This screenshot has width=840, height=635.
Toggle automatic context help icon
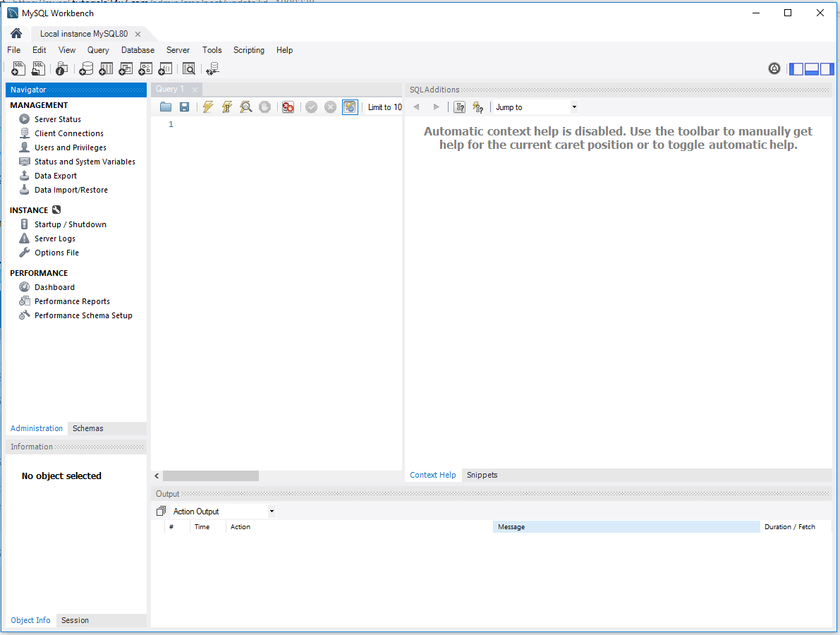[478, 107]
